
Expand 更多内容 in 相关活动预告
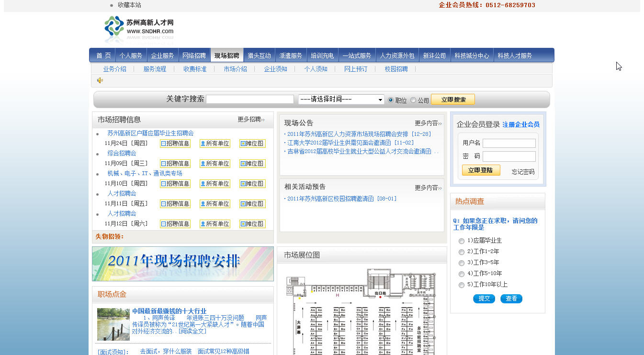click(x=428, y=188)
